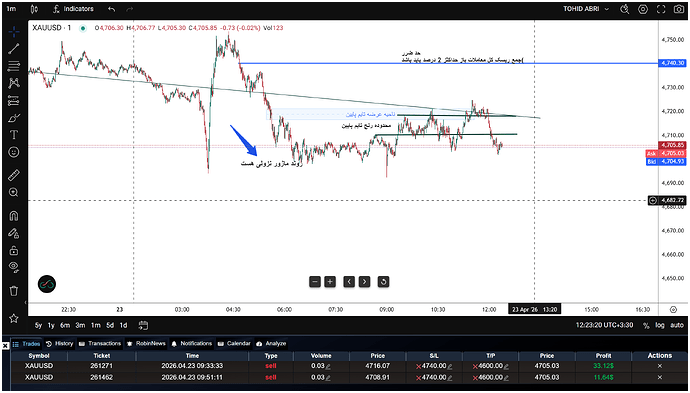Zoom in chart with plus button

point(330,282)
